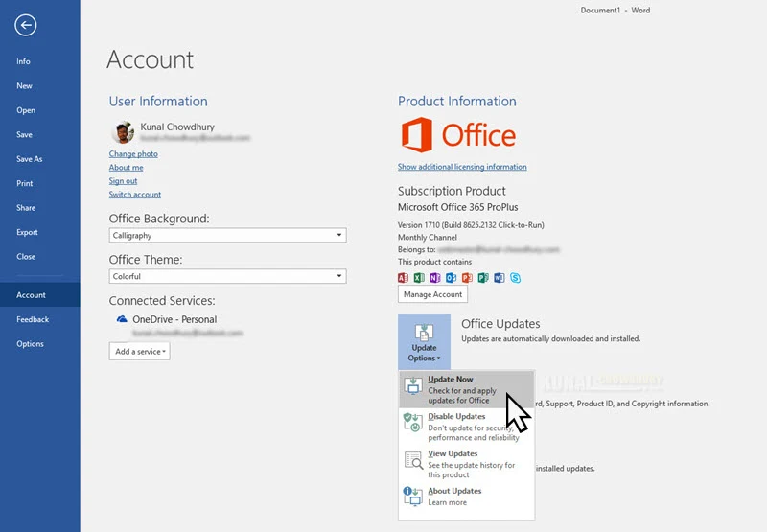Open the Office Background dropdown
Screen dimensions: 767x532
pos(227,235)
